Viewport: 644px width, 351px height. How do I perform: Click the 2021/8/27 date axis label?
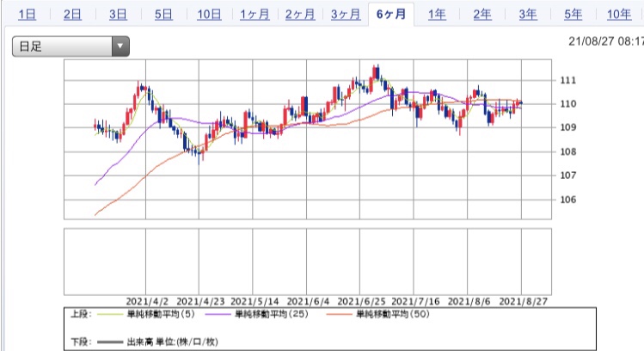(x=524, y=302)
